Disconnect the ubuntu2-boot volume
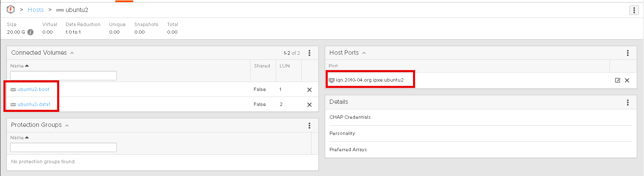Viewport: 644px width, 176px height. [x=309, y=90]
